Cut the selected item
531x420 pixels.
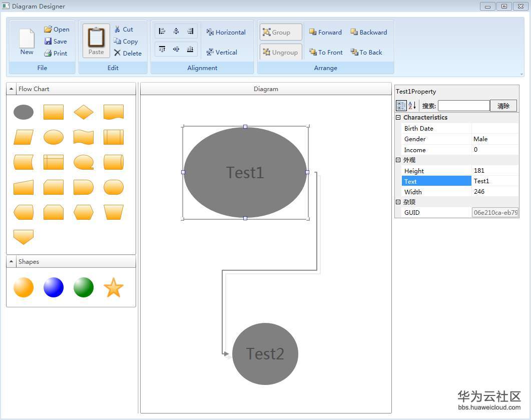[x=124, y=30]
